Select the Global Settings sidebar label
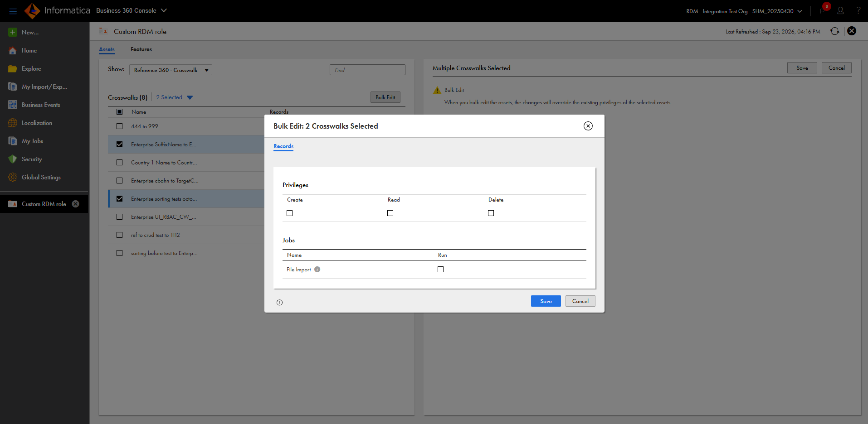This screenshot has width=868, height=424. click(41, 178)
